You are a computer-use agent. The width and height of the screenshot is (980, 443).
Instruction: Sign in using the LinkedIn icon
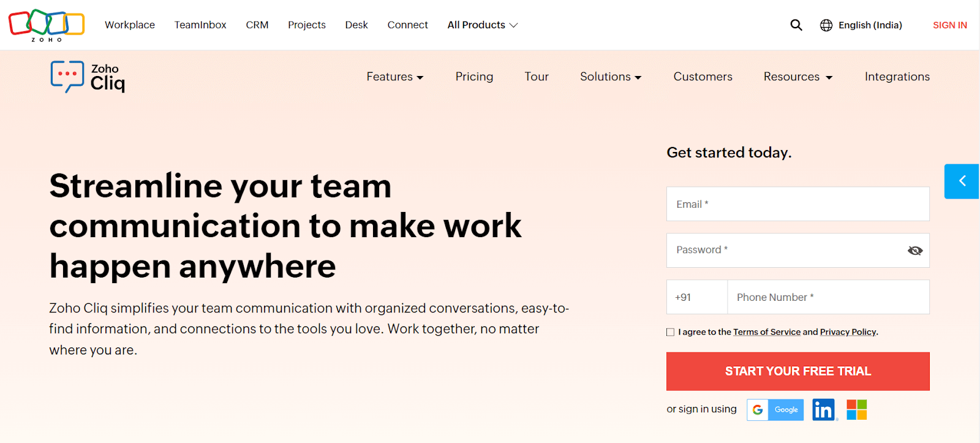824,410
